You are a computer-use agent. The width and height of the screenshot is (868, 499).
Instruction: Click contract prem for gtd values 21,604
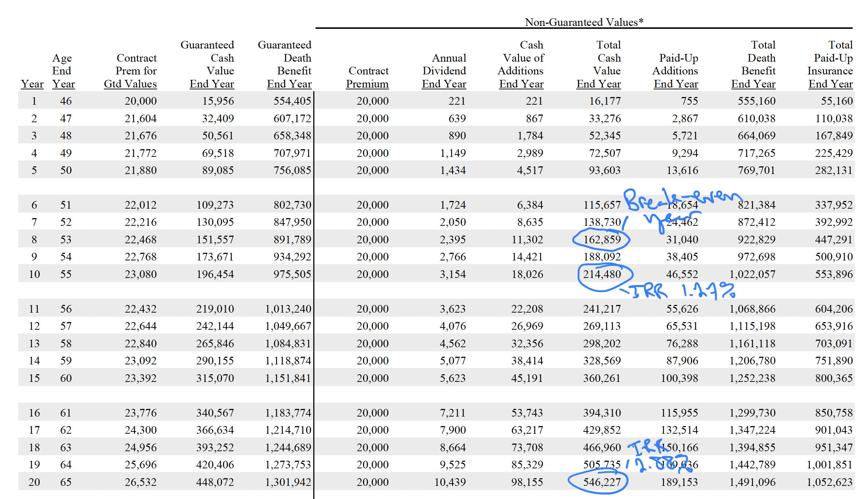pos(140,119)
